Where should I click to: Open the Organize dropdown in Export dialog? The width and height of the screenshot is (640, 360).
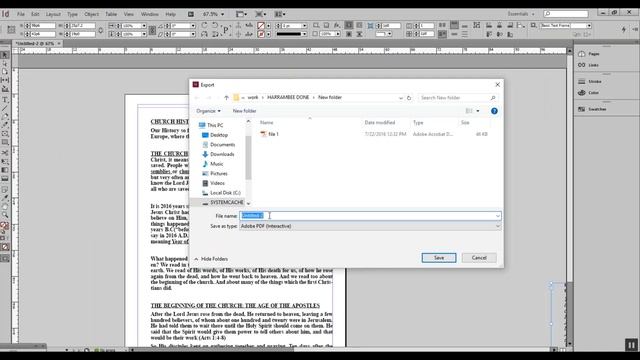(208, 111)
